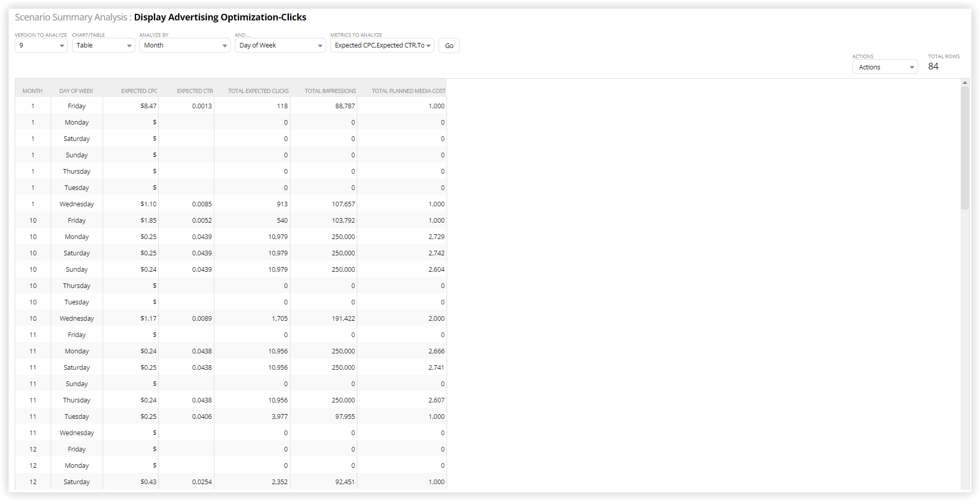Click Wednesday in the month 1 row
The height and width of the screenshot is (501, 980).
[77, 204]
